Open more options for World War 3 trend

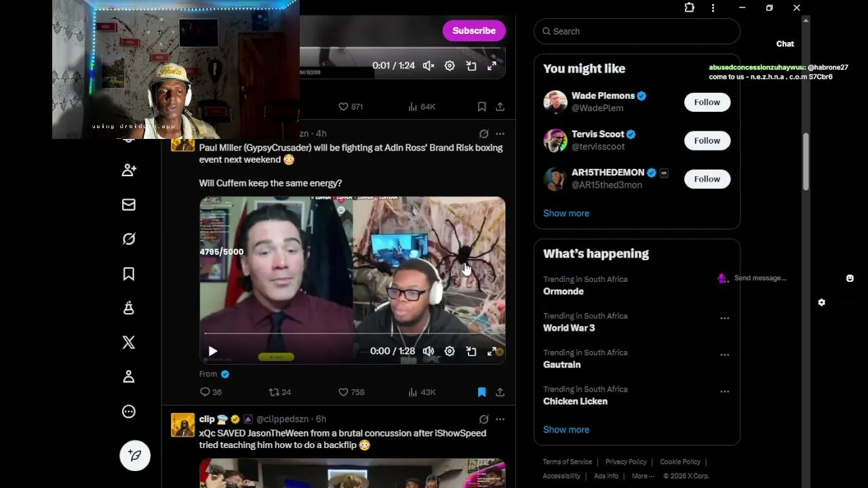pos(725,318)
